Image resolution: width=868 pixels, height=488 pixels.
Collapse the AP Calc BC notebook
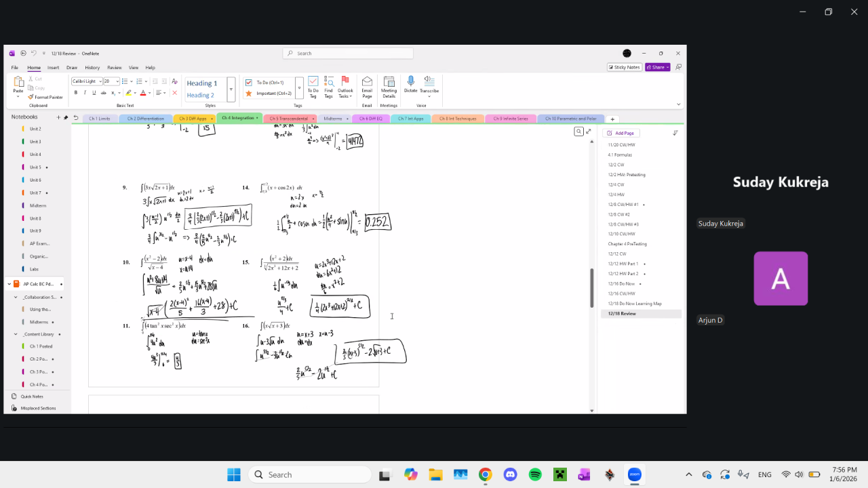pos(9,284)
